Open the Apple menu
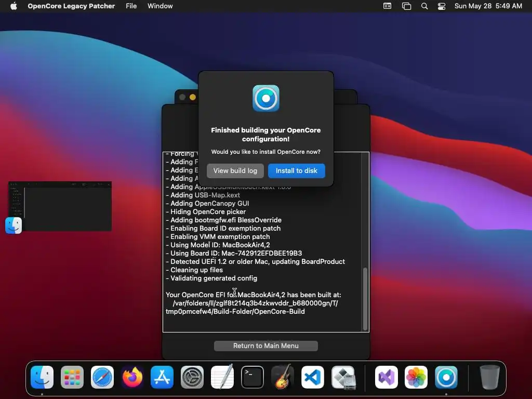 tap(14, 6)
